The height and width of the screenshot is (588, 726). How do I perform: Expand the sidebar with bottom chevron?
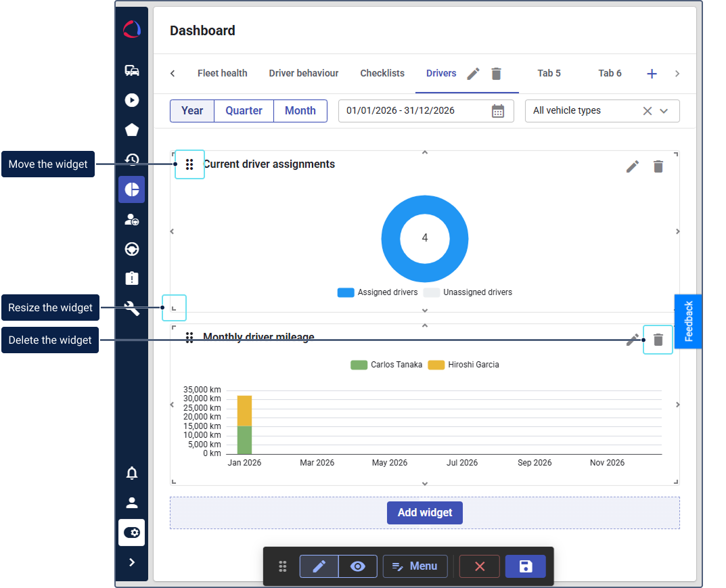click(x=132, y=562)
